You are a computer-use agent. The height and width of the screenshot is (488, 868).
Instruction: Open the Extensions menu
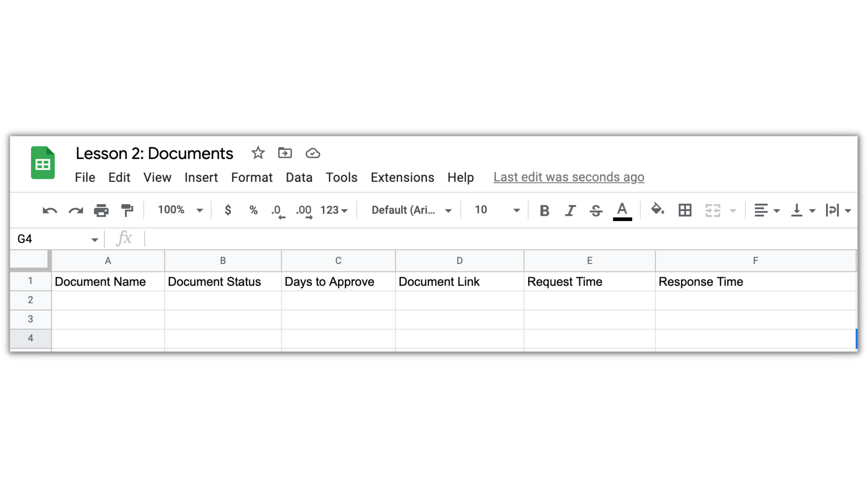coord(402,177)
